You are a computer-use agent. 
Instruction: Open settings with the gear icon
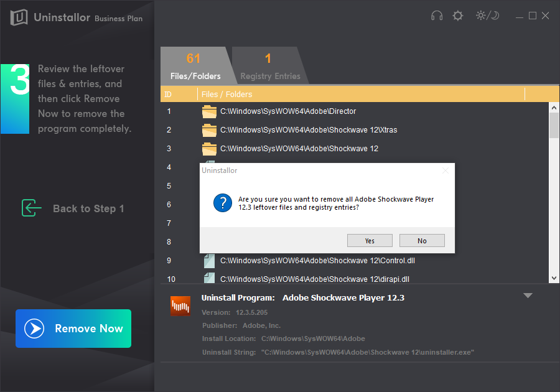pos(457,16)
